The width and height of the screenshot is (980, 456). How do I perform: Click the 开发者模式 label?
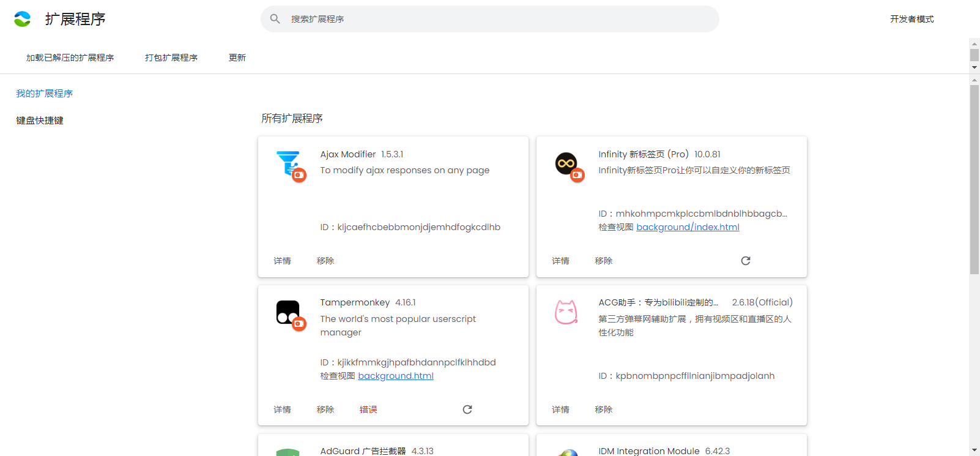(x=911, y=19)
